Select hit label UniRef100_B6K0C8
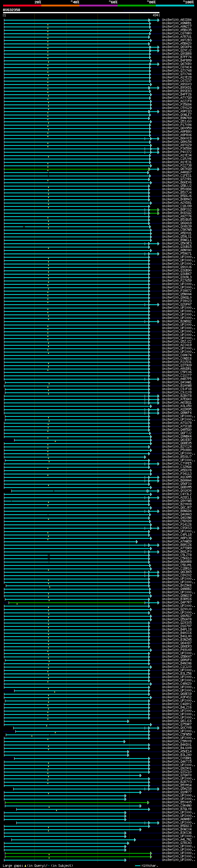Screen dimensions: 197x868 [x=177, y=138]
